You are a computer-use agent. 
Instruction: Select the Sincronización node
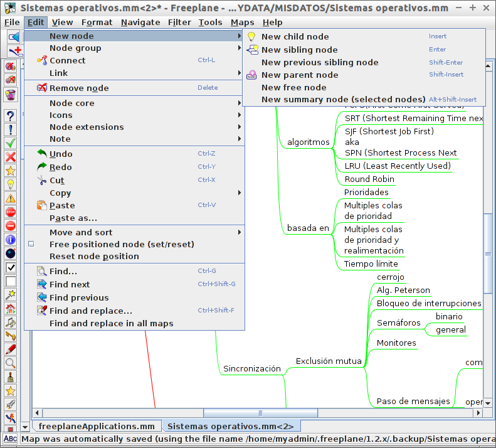tap(252, 369)
